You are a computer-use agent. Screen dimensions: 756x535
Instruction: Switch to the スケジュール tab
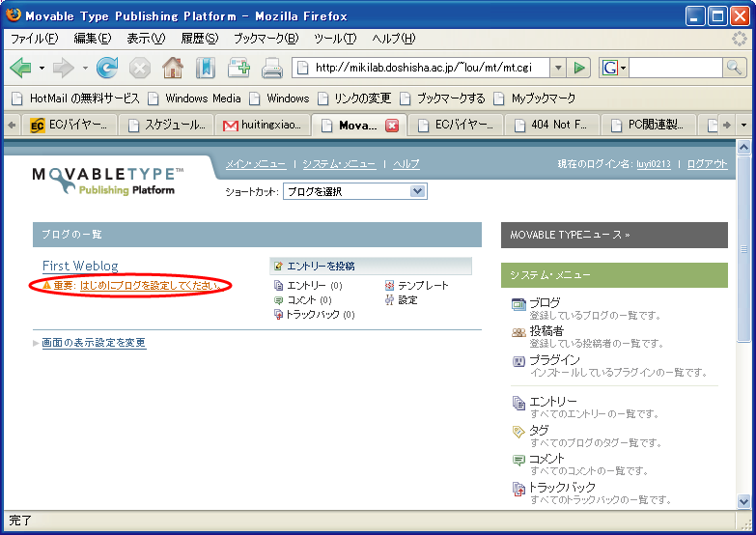coord(166,126)
